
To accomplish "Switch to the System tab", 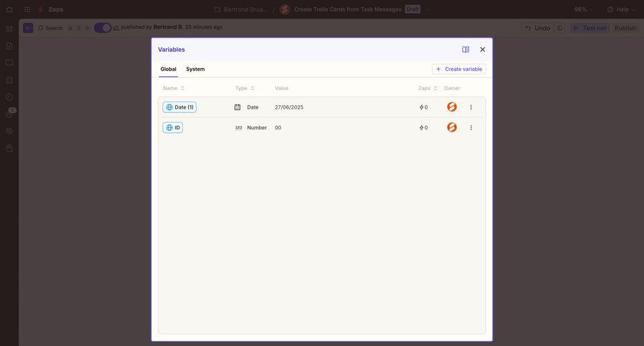I will click(x=195, y=69).
